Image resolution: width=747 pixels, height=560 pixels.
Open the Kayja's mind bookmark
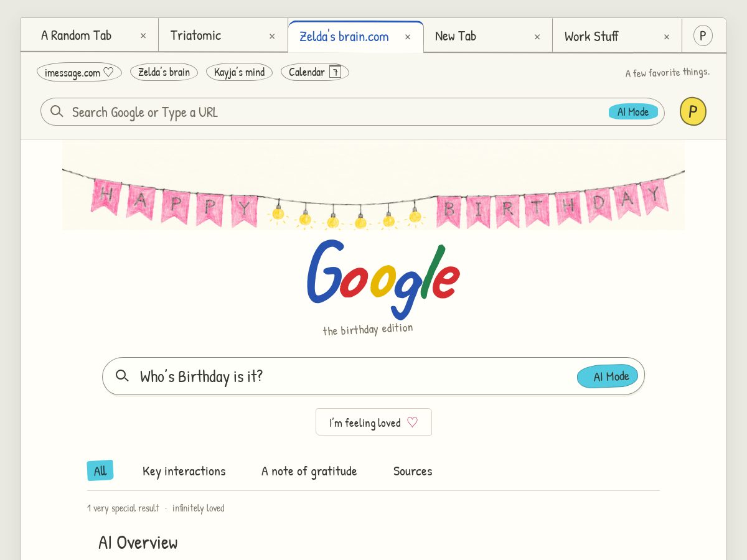[x=239, y=72]
